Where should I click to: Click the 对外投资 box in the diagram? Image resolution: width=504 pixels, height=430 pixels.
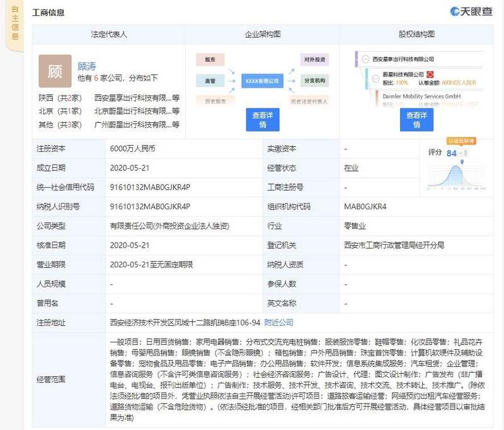click(x=314, y=60)
